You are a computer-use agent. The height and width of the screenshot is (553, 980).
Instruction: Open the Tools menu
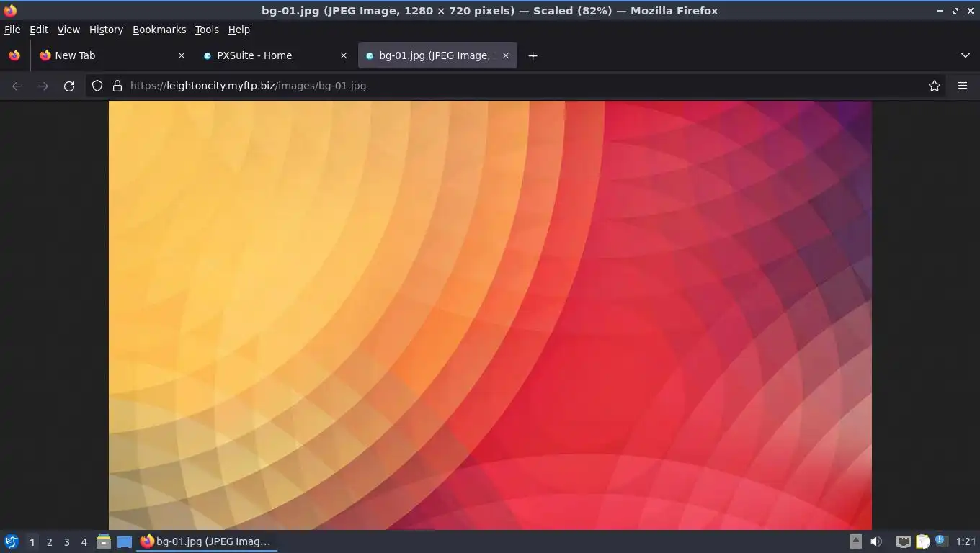click(207, 30)
